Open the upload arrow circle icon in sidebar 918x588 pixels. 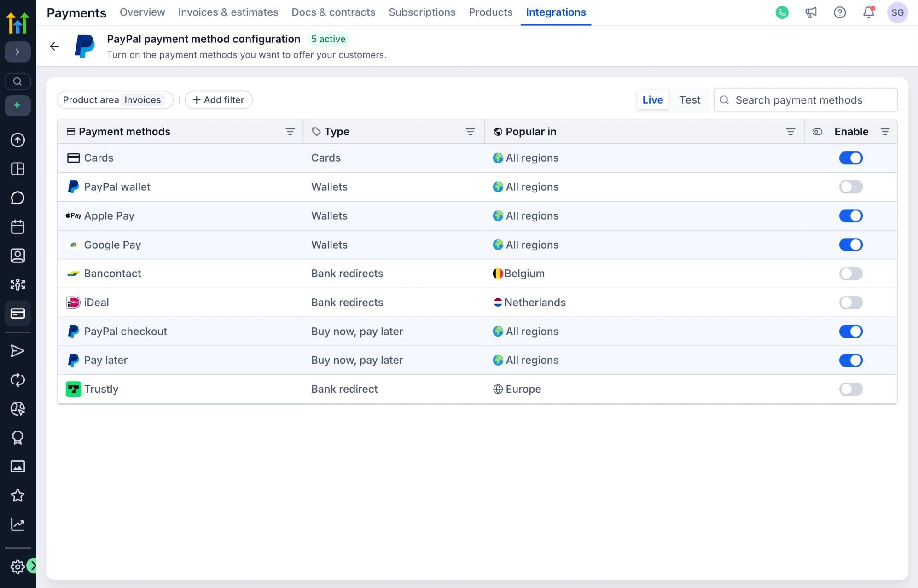click(17, 140)
